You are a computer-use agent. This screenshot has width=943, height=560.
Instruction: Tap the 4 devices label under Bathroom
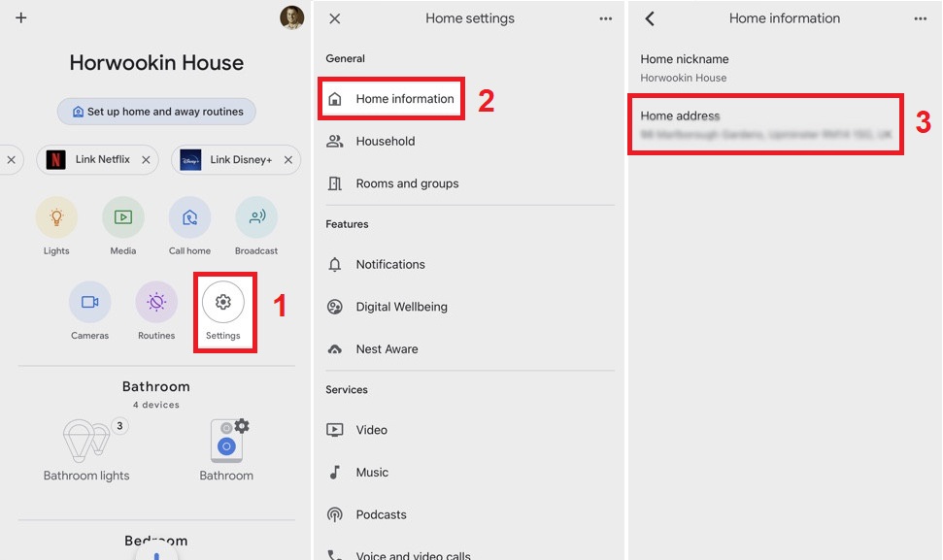[x=156, y=405]
